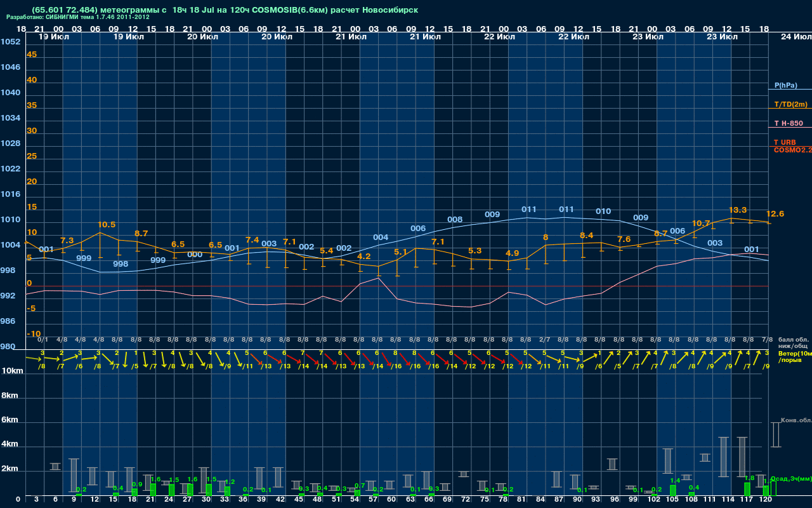
Task: Click the 12.6 final temperature value
Action: pyautogui.click(x=775, y=214)
